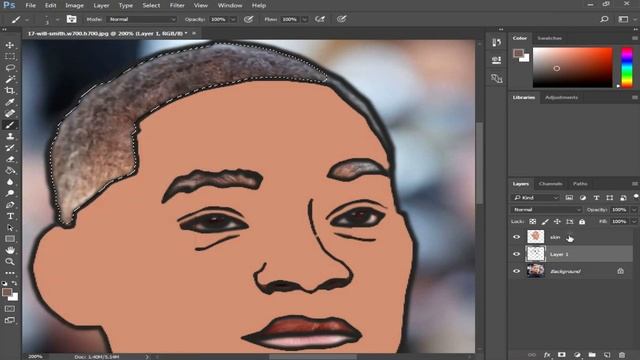Image resolution: width=640 pixels, height=360 pixels.
Task: Select the Crop tool
Action: point(10,91)
